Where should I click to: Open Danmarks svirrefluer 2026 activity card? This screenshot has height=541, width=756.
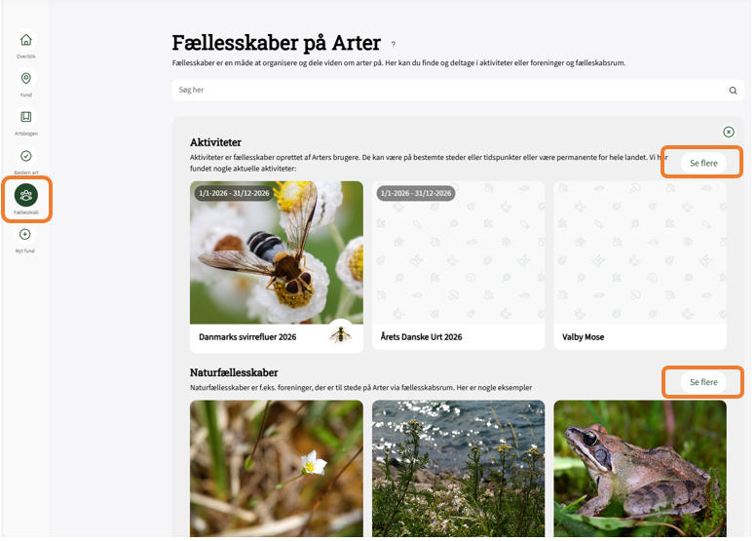[x=277, y=266]
